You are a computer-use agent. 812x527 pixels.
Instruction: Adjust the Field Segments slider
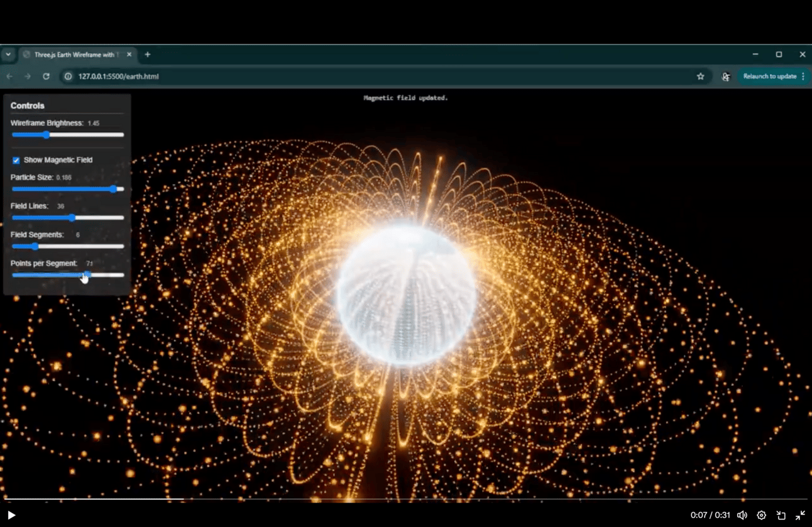pos(68,246)
